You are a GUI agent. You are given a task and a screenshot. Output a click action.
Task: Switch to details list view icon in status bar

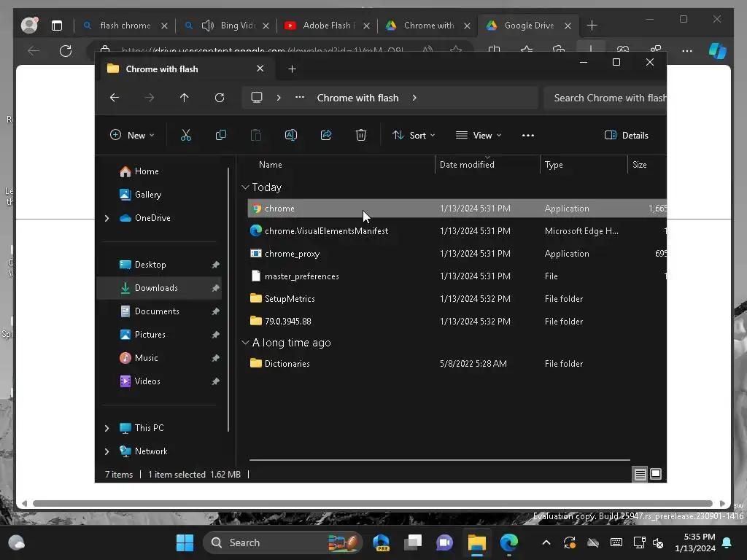[x=640, y=474]
